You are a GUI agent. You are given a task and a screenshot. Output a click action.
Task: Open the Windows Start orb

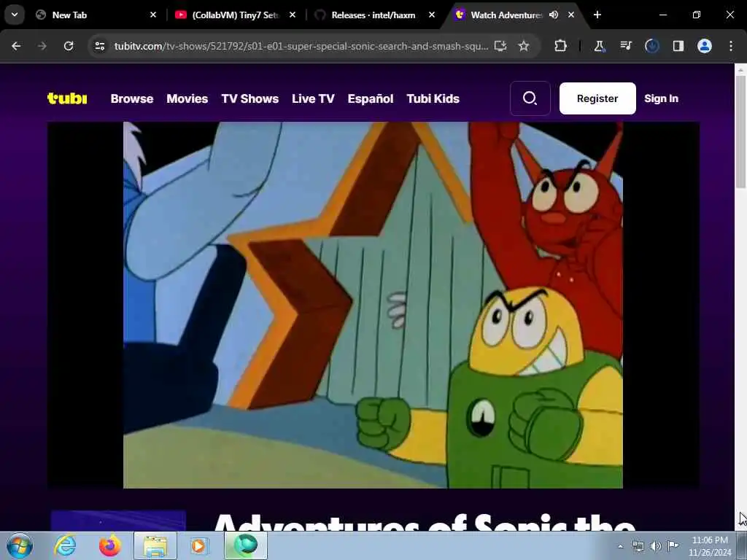click(20, 545)
